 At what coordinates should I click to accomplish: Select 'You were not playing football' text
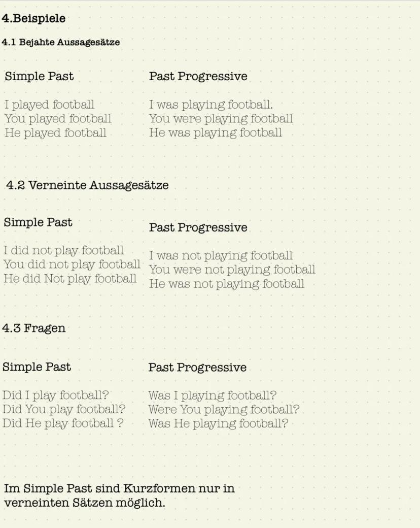(x=232, y=270)
